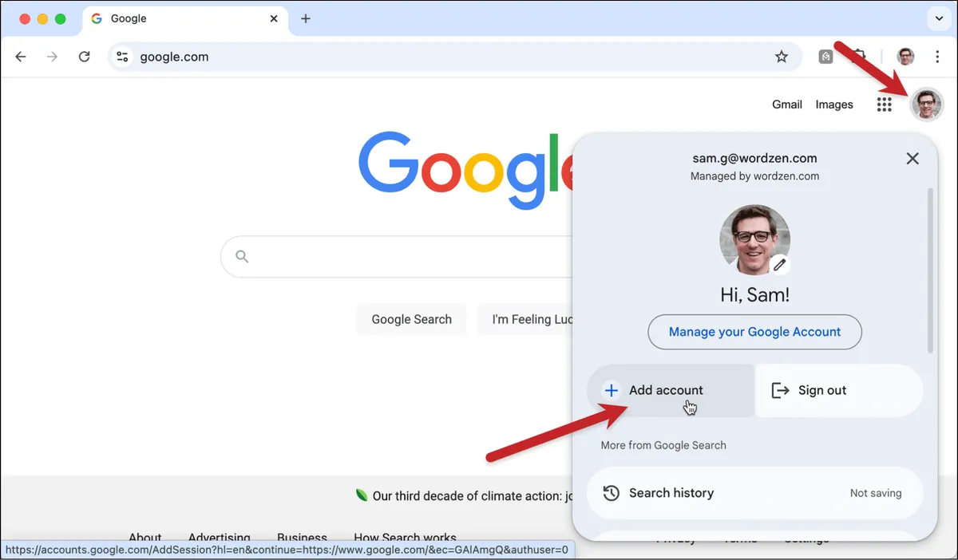Viewport: 958px width, 560px height.
Task: Open the Google apps grid
Action: (885, 105)
